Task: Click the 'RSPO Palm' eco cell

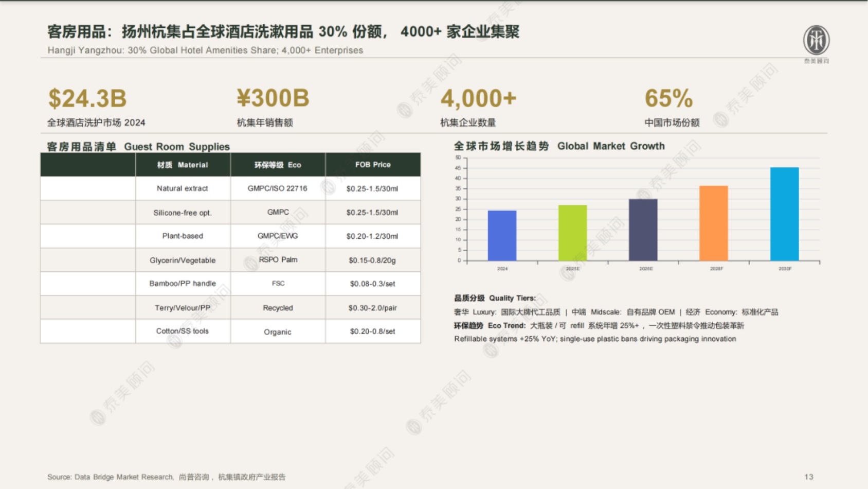Action: point(278,260)
